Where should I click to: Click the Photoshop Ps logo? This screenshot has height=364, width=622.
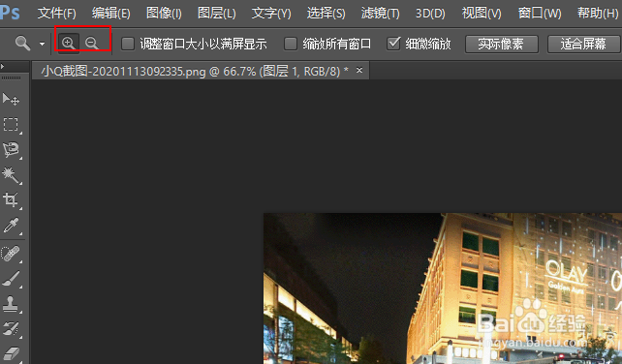[10, 13]
